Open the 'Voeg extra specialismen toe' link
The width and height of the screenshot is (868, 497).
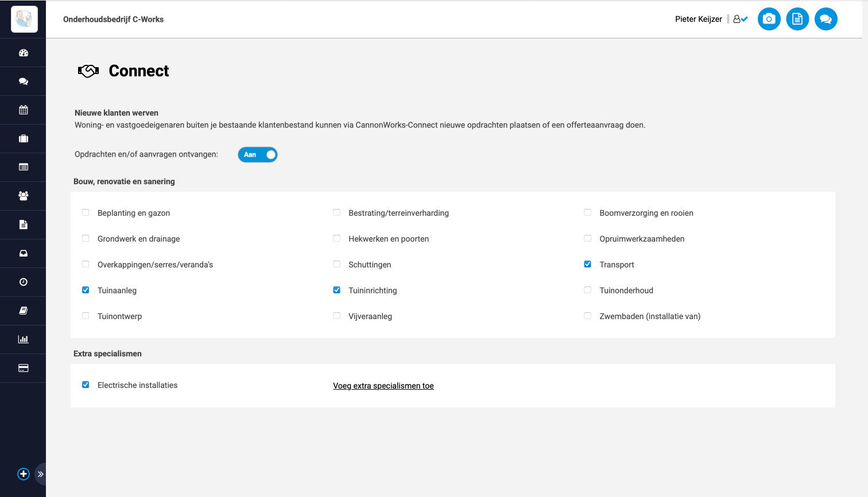[383, 385]
